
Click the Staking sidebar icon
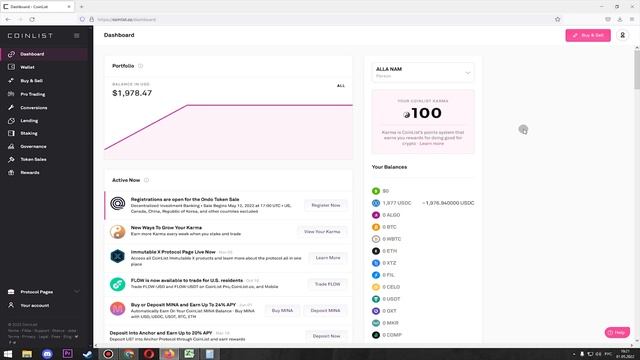[11, 133]
